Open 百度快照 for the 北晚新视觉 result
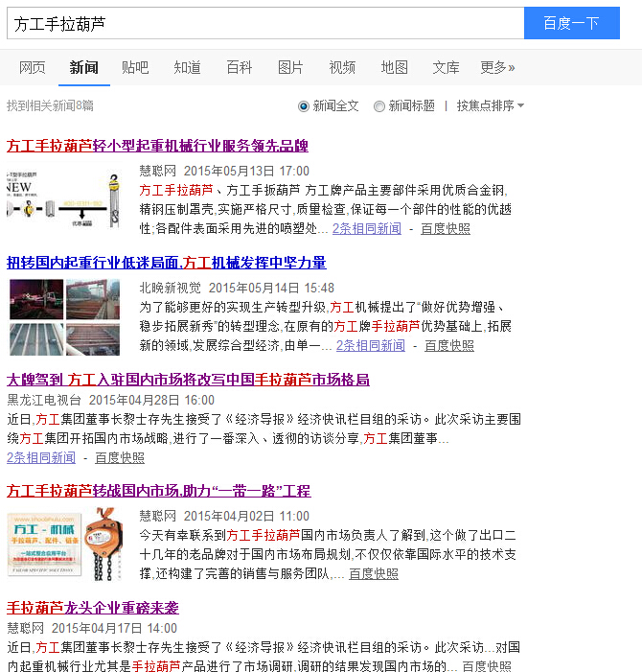642x672 pixels. [x=449, y=345]
